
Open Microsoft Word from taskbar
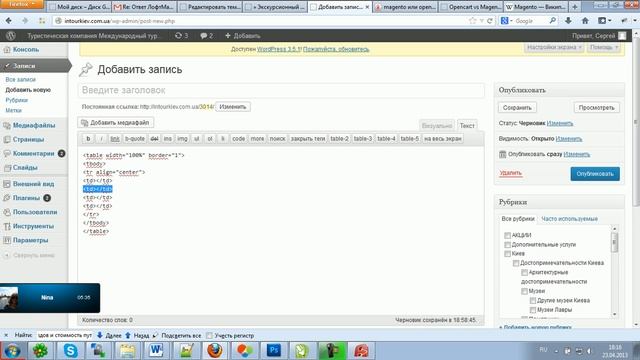(x=156, y=351)
